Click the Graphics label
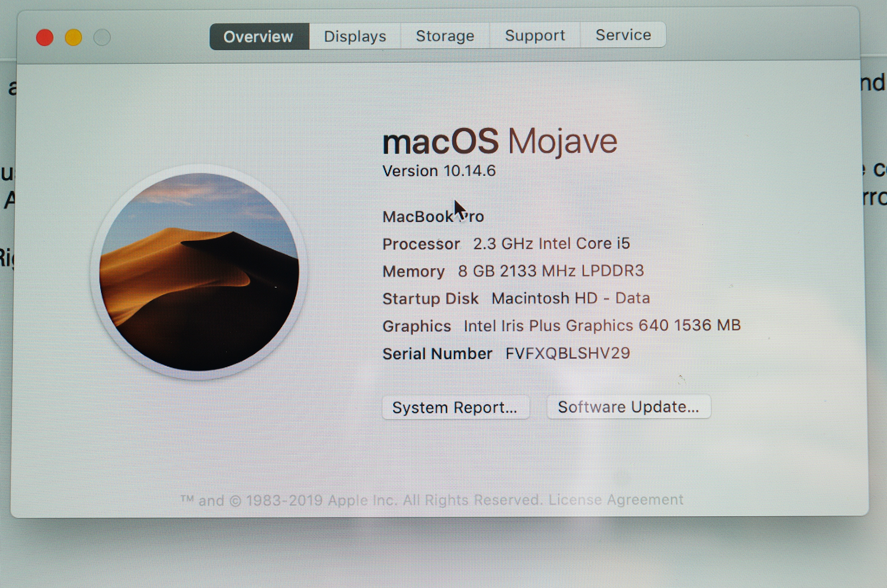The image size is (887, 588). 416,326
